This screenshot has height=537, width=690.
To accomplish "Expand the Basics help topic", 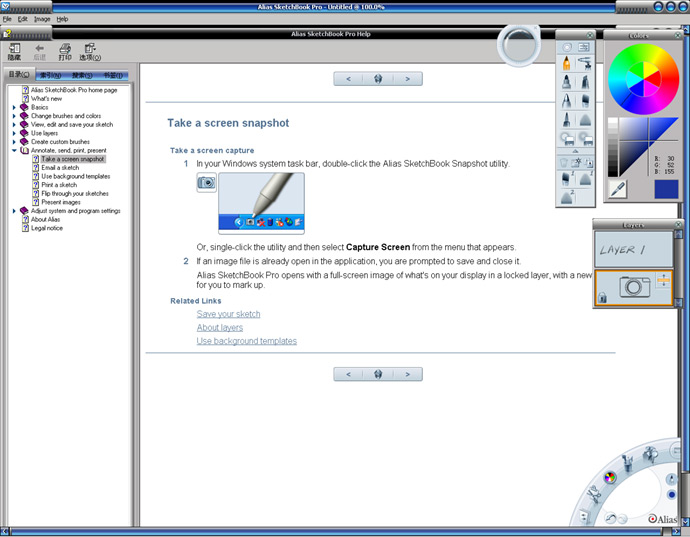I will 14,107.
